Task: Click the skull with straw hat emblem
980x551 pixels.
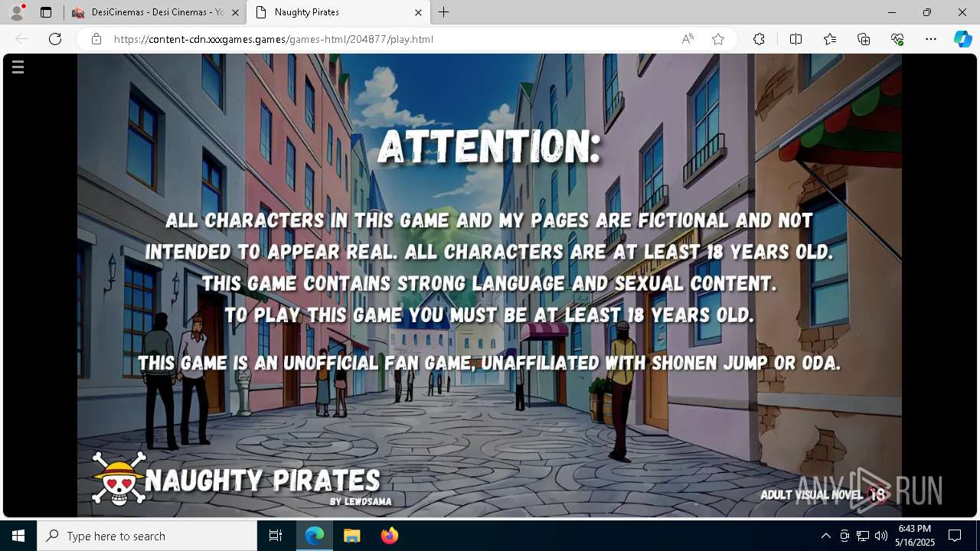Action: [119, 478]
